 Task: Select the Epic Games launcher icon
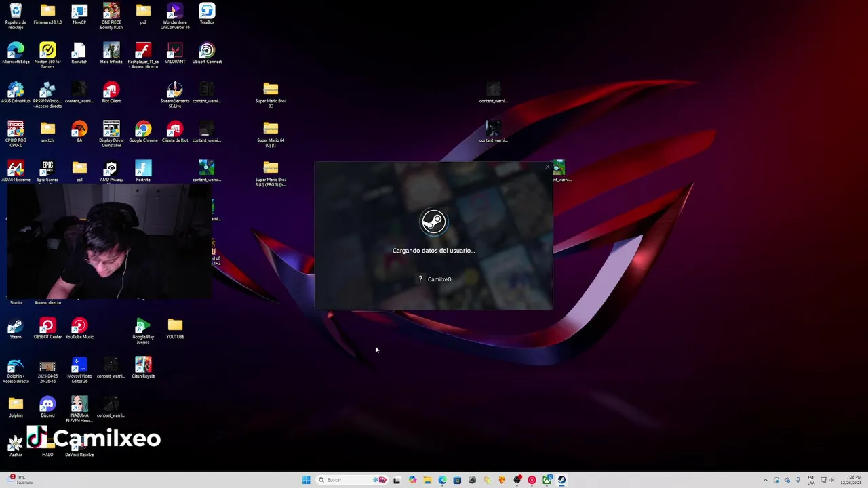(47, 172)
